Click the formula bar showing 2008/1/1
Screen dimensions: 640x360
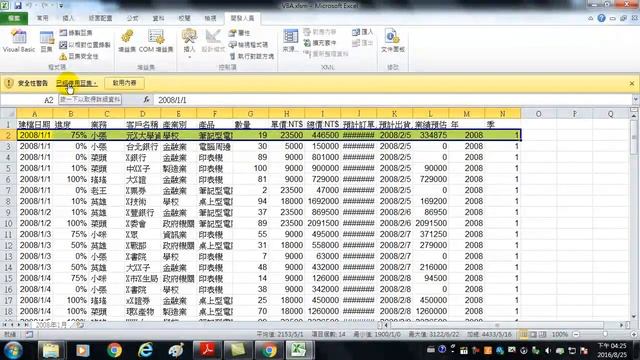(x=393, y=100)
